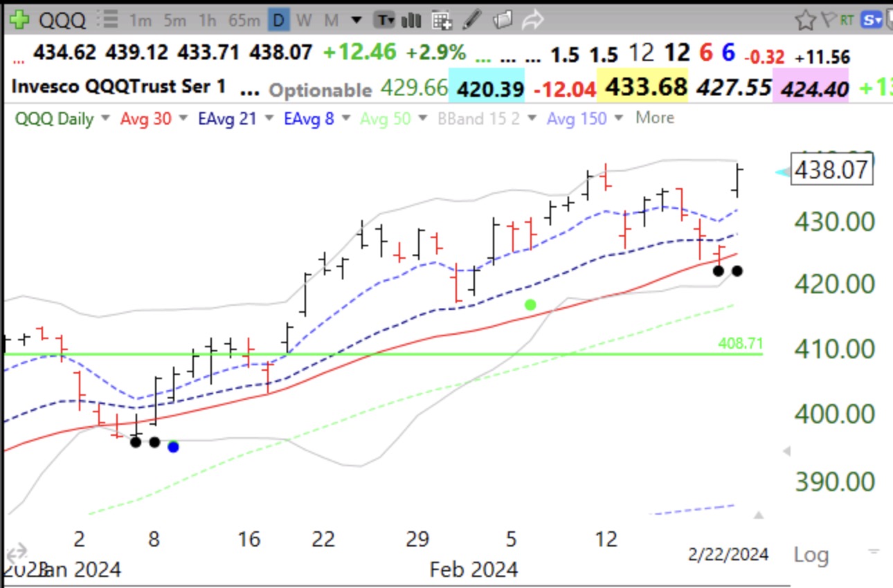Select the pencil drawing tool
This screenshot has height=588, width=893.
point(473,20)
